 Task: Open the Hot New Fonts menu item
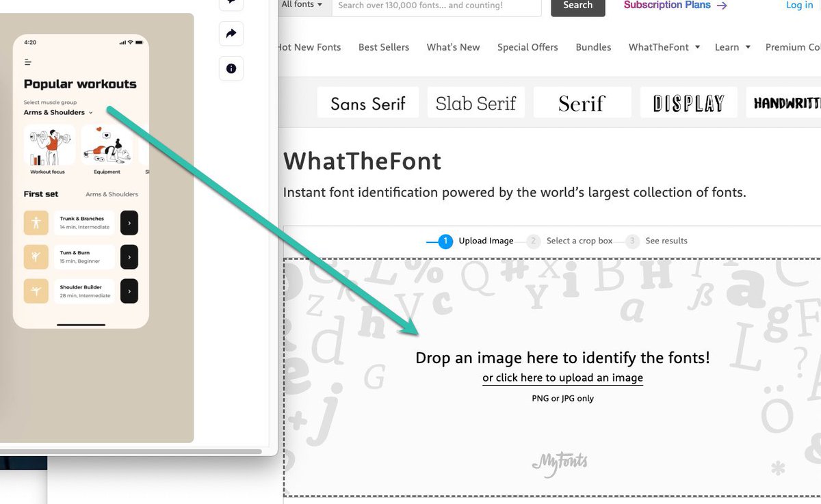tap(308, 47)
